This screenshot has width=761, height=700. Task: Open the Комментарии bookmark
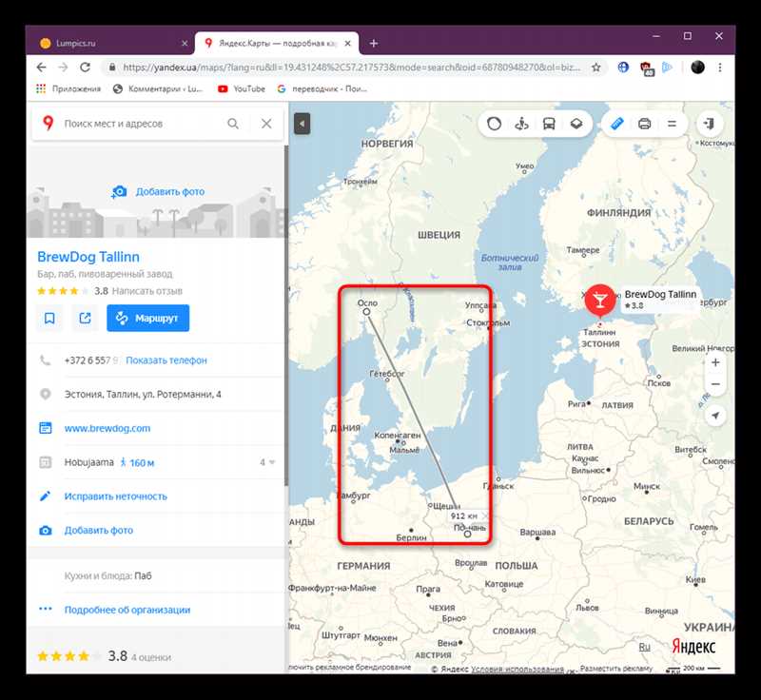[158, 88]
